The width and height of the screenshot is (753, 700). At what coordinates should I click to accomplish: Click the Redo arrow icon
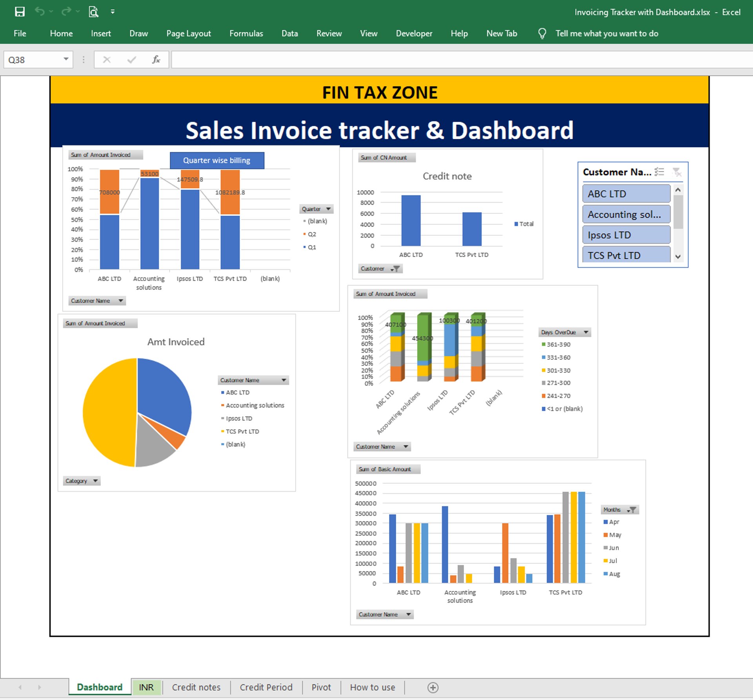(x=66, y=11)
